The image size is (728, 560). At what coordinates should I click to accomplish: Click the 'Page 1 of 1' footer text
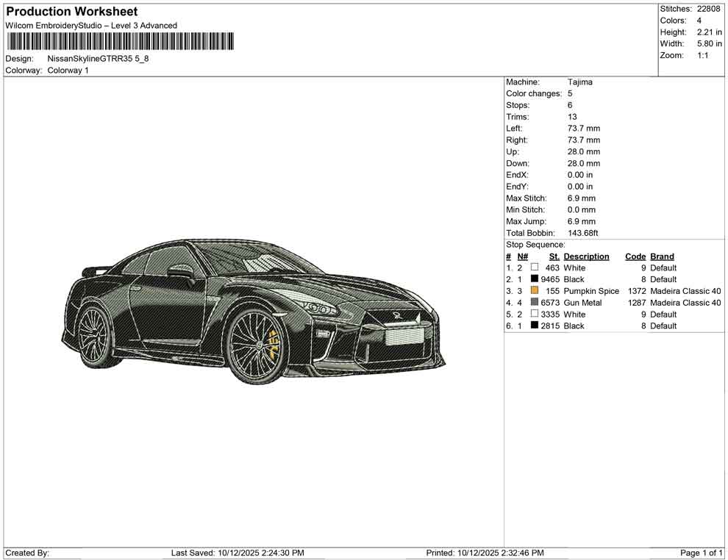[x=701, y=553]
